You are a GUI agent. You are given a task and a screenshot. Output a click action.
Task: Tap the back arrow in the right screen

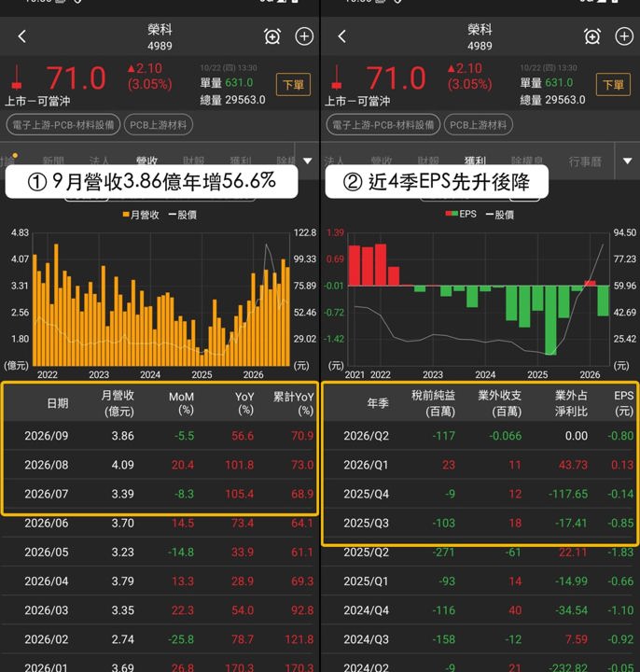(341, 36)
